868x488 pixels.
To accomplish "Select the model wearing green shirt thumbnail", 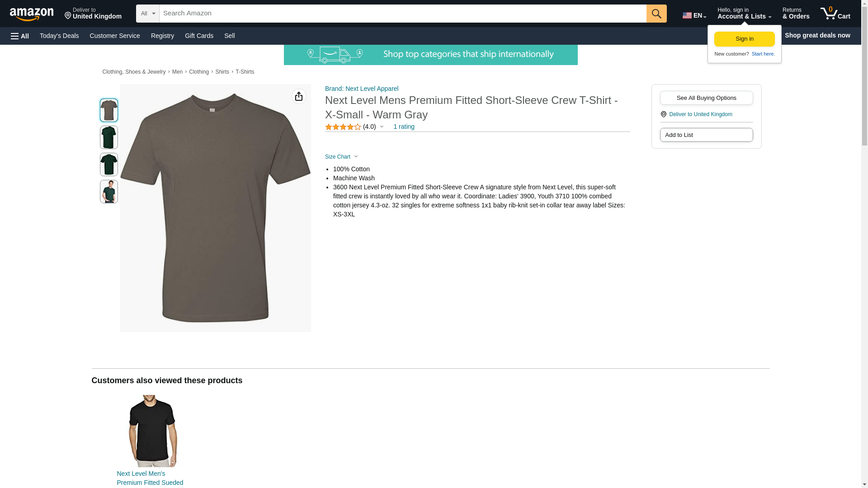I will (x=109, y=192).
